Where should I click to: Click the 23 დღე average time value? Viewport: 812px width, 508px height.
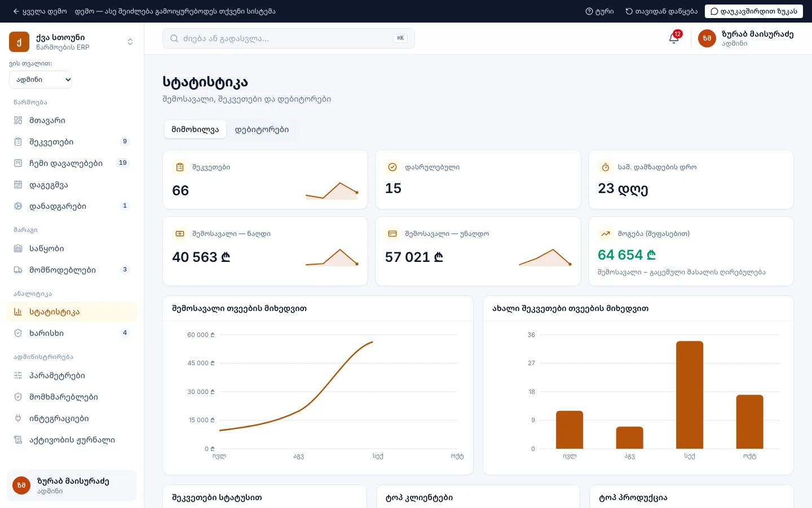point(623,189)
